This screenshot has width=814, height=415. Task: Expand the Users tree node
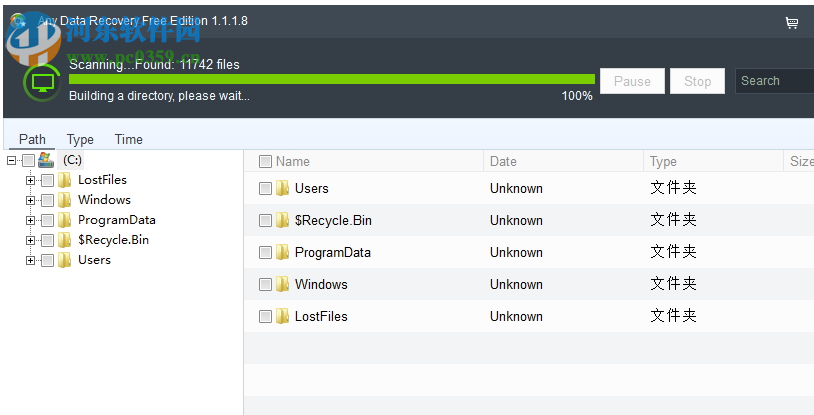pyautogui.click(x=30, y=260)
